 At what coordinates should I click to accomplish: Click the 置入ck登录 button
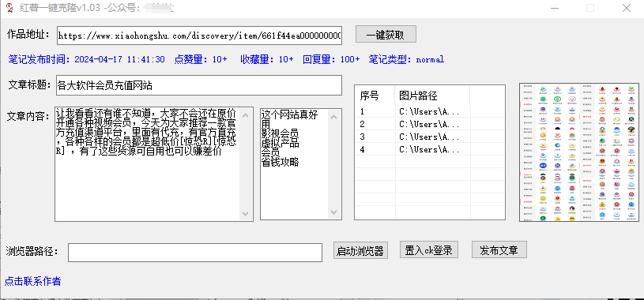[x=429, y=249]
